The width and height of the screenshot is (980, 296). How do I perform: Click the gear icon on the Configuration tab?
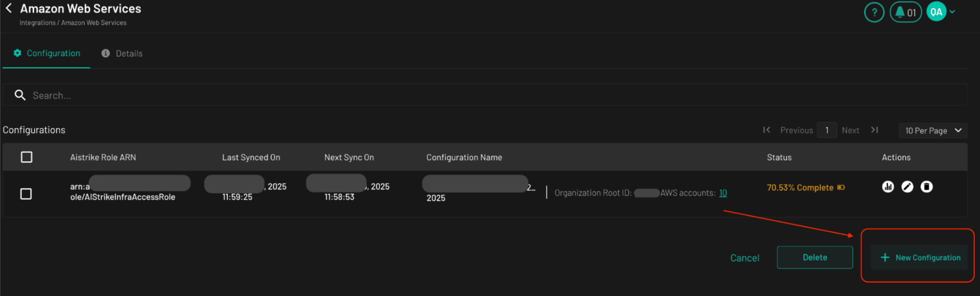click(x=17, y=53)
